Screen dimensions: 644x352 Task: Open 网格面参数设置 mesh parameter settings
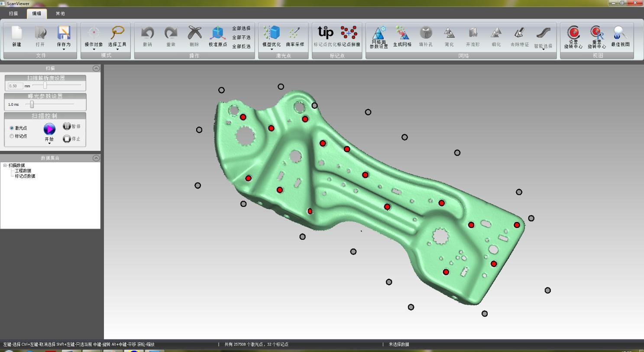point(379,33)
